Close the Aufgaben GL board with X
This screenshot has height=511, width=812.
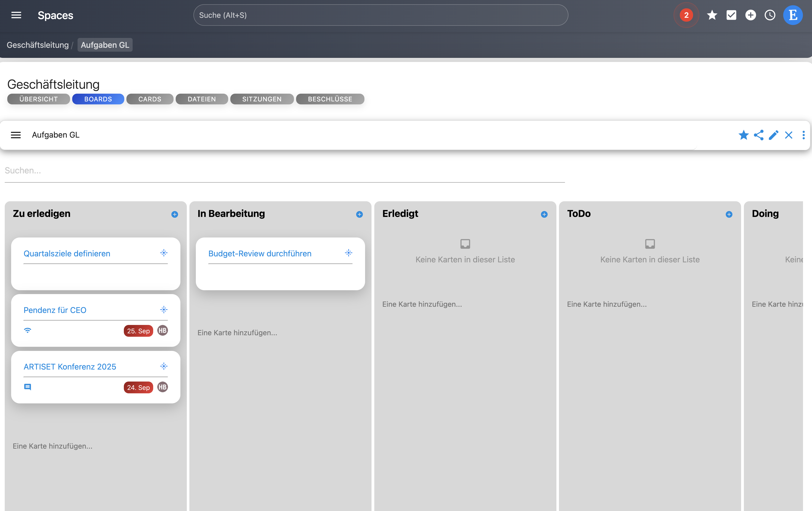[788, 135]
